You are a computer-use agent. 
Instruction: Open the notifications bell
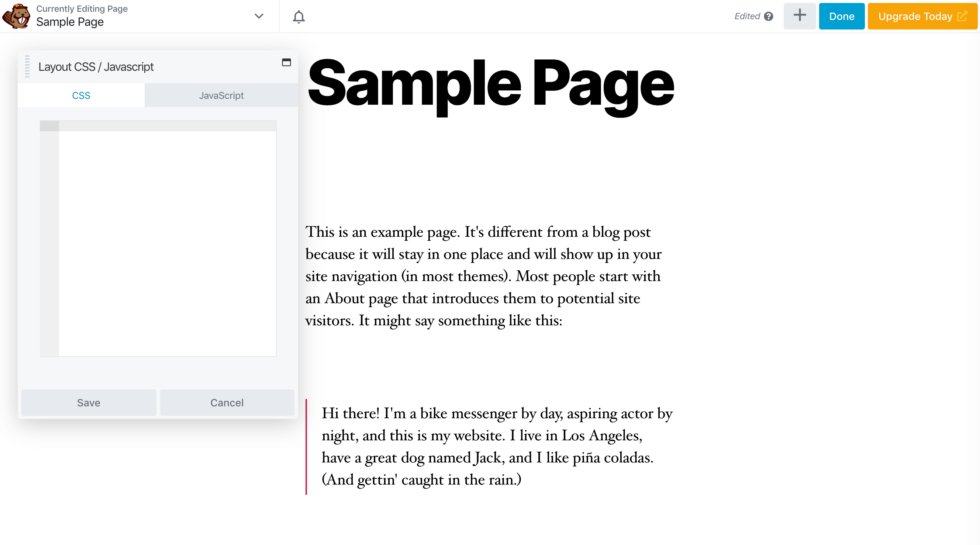[299, 16]
